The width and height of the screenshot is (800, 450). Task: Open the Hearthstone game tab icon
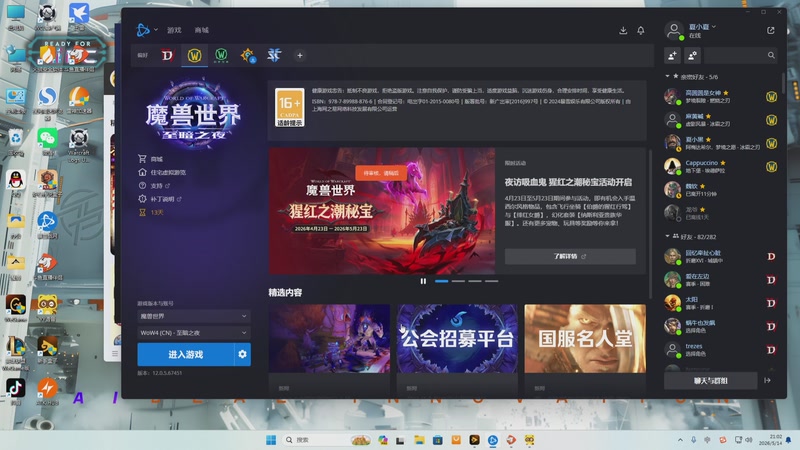(247, 55)
